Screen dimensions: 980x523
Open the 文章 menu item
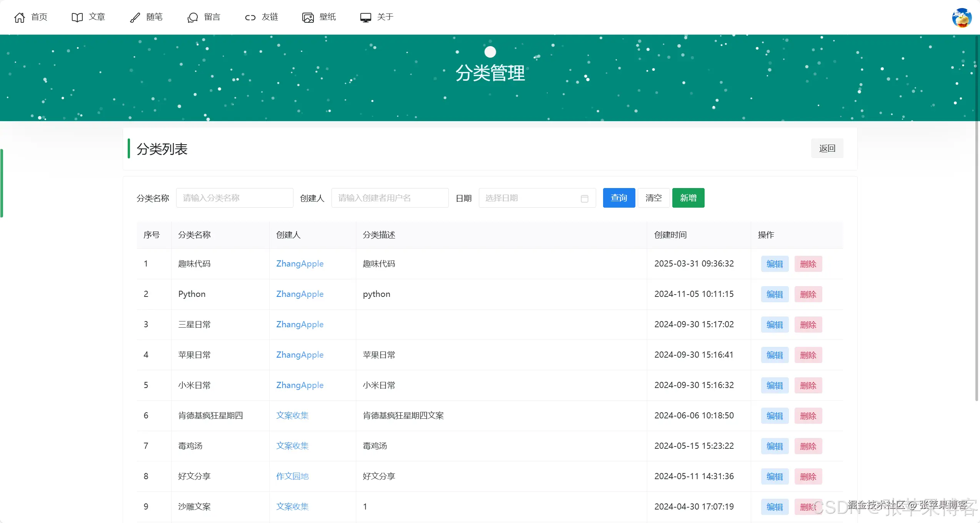click(x=97, y=17)
